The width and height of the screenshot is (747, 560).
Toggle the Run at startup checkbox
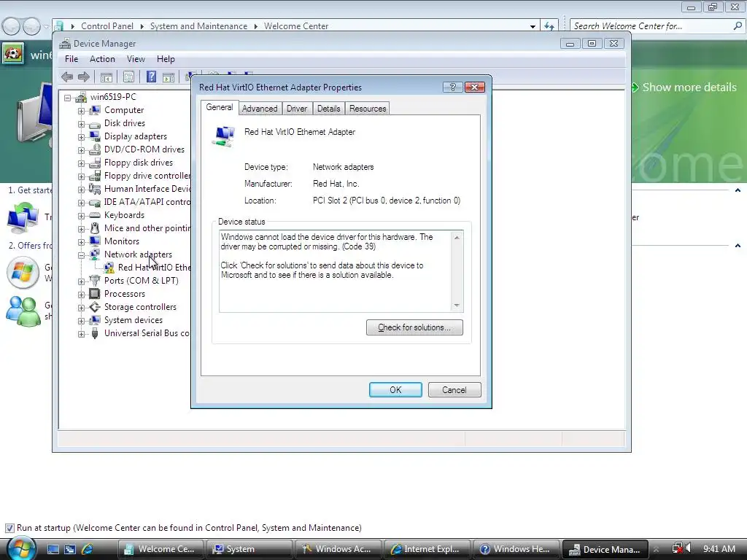9,528
